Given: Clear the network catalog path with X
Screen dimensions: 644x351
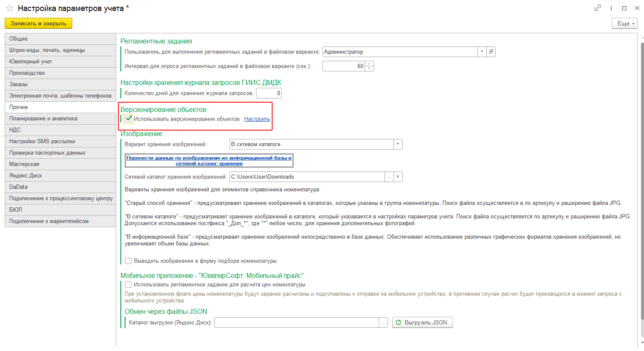Looking at the screenshot, I should [398, 177].
